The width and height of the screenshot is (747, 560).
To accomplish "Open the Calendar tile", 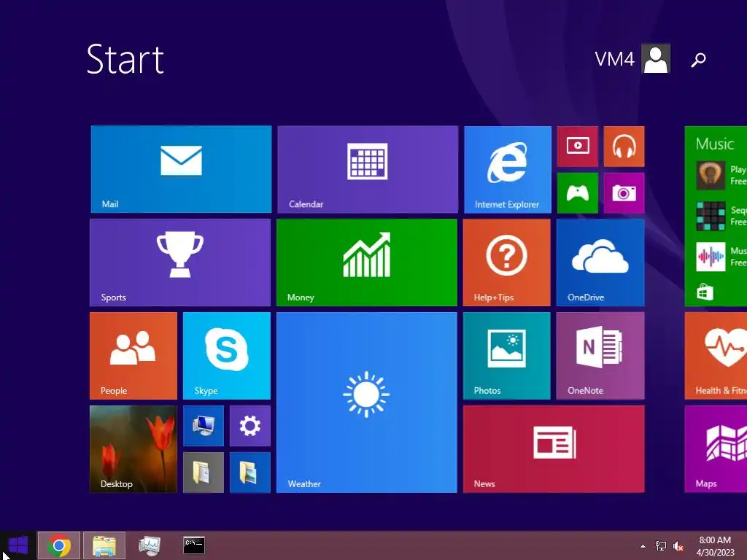I will coord(368,169).
